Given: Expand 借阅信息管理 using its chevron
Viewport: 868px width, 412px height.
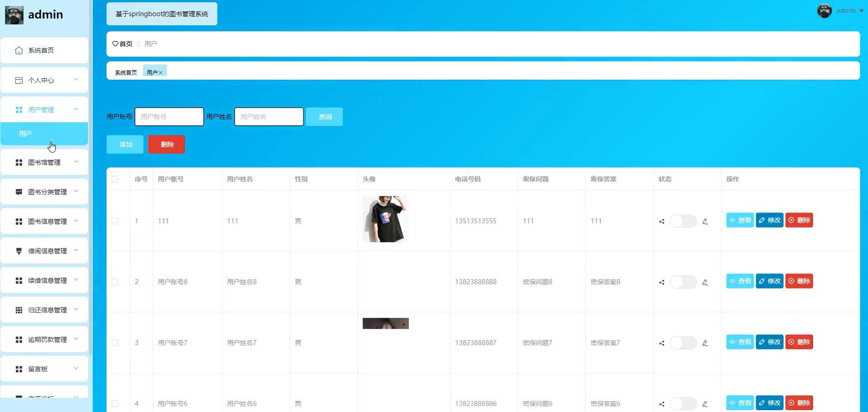Looking at the screenshot, I should (76, 250).
